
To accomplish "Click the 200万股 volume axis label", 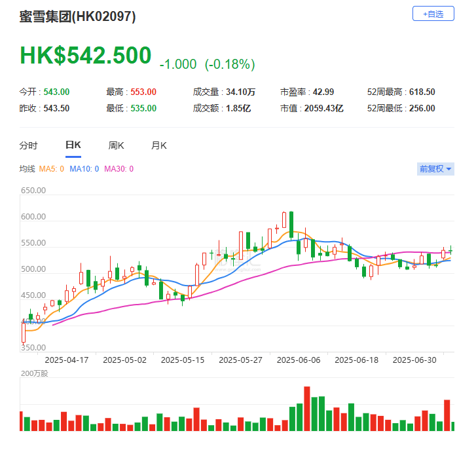I will (34, 373).
